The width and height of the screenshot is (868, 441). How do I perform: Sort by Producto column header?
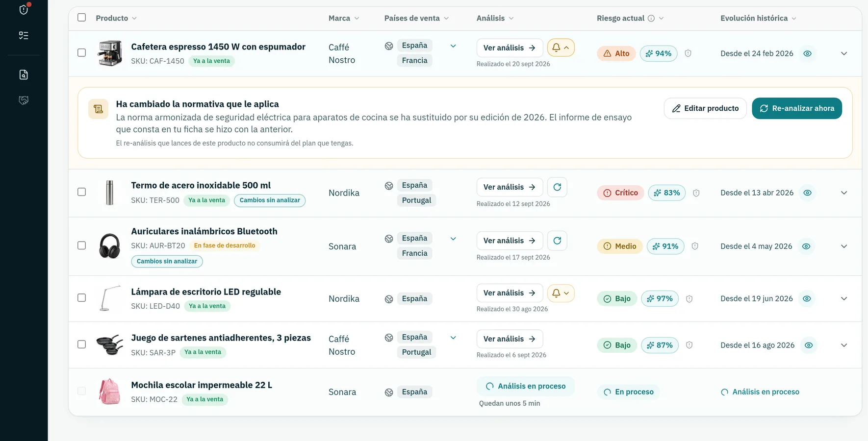pos(116,18)
